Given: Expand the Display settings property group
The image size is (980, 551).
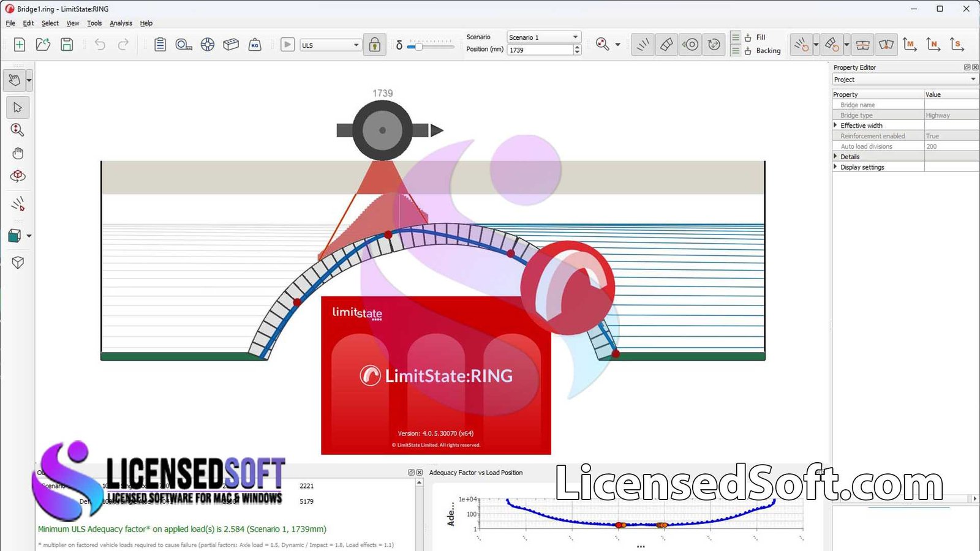Looking at the screenshot, I should 835,167.
